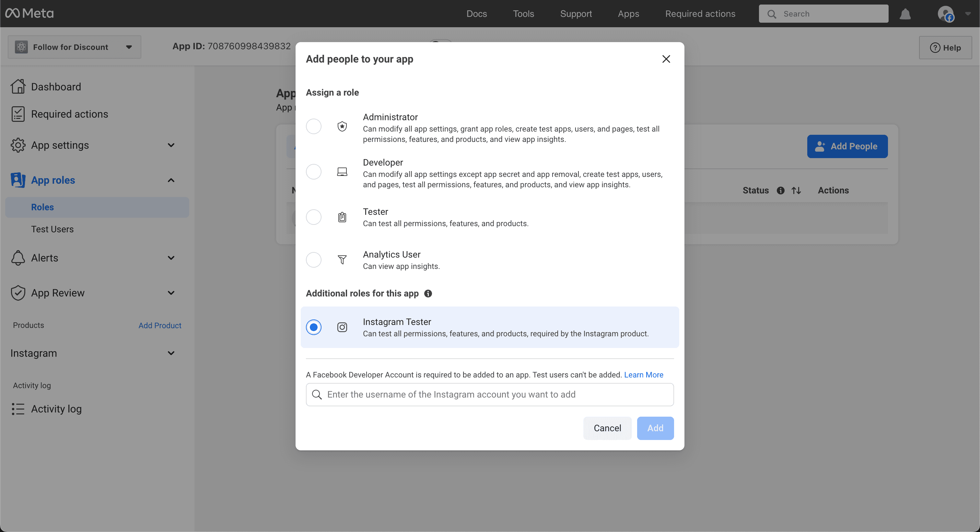Click the Instagram camera icon
Screen dimensions: 980x532
[x=342, y=327]
